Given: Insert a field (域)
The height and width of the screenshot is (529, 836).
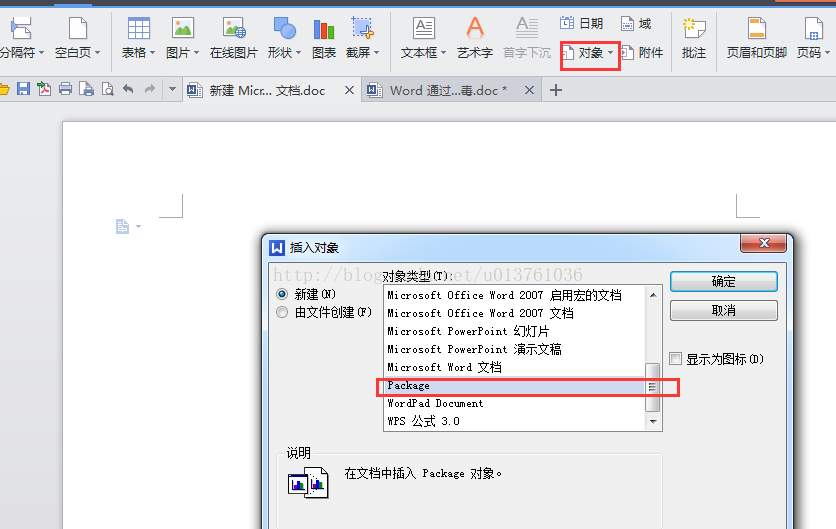Looking at the screenshot, I should [636, 23].
